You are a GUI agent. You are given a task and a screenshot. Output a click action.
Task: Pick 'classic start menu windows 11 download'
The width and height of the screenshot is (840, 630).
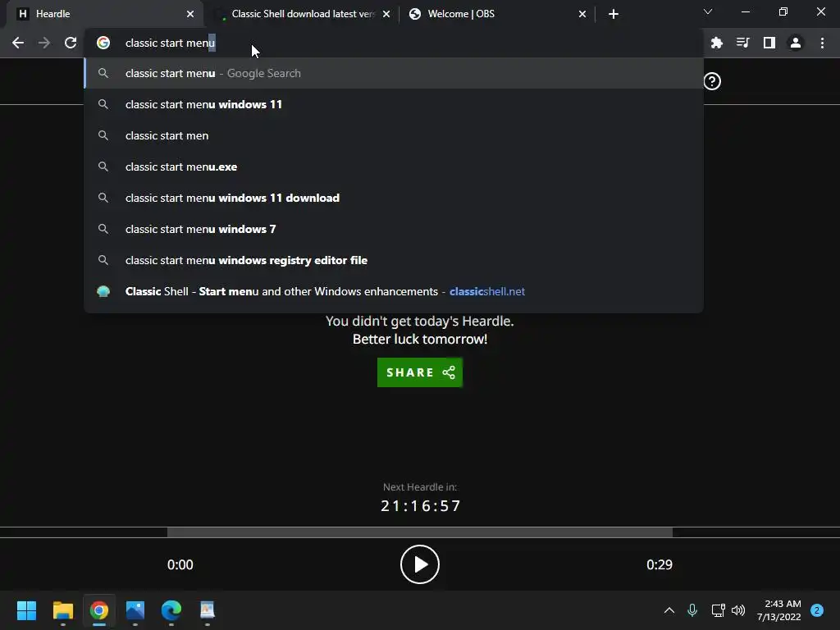point(394,198)
